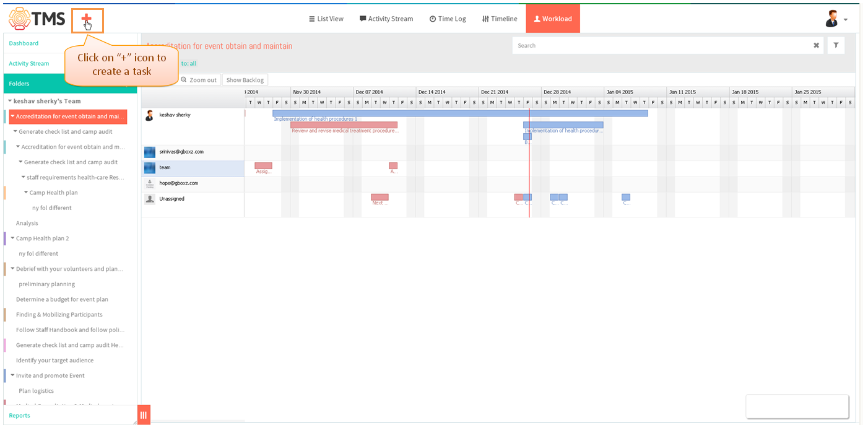Open Reports at the sidebar bottom

click(x=19, y=415)
